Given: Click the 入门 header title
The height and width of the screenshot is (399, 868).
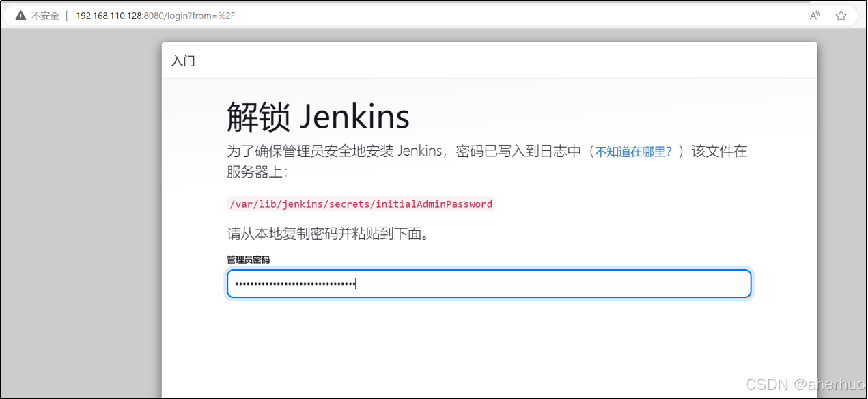Looking at the screenshot, I should click(183, 61).
